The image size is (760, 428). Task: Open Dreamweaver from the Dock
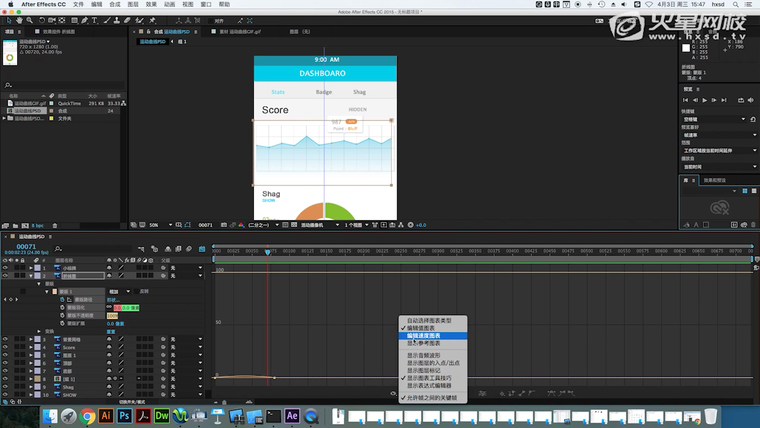(x=161, y=415)
